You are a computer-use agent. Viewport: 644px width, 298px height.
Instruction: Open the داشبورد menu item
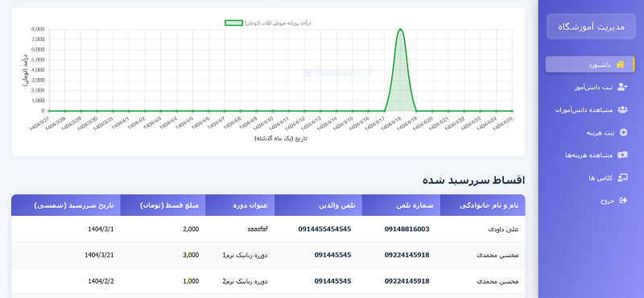pyautogui.click(x=590, y=64)
